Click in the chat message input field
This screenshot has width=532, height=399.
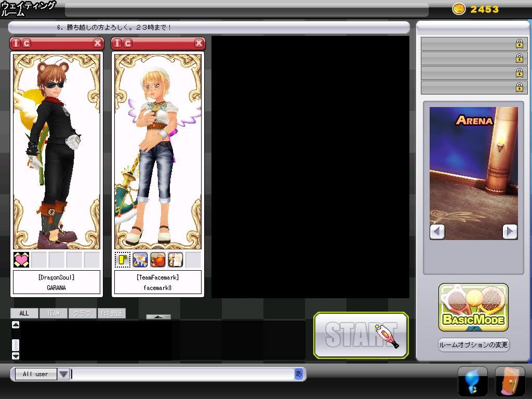[182, 374]
